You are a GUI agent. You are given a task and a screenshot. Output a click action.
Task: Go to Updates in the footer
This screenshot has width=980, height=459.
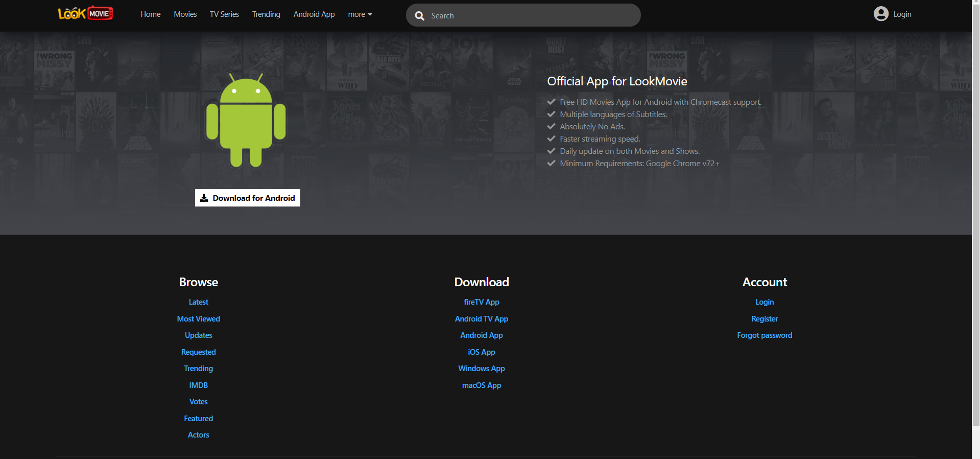(199, 335)
